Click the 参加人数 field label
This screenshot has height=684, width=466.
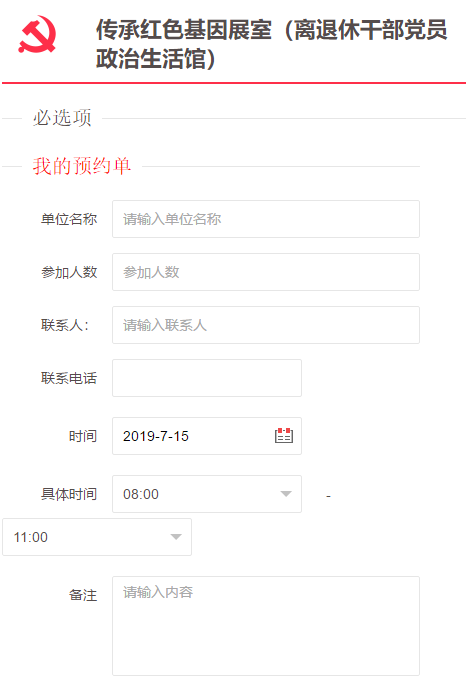tap(69, 272)
